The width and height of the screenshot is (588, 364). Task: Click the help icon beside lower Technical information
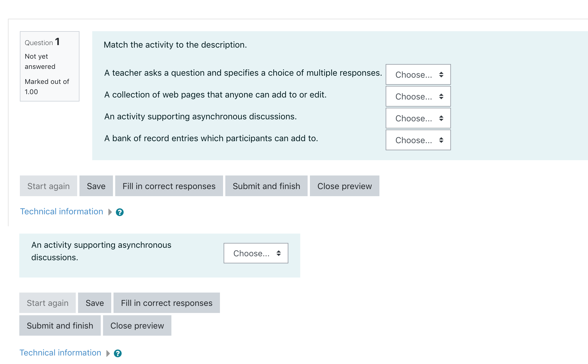point(118,353)
